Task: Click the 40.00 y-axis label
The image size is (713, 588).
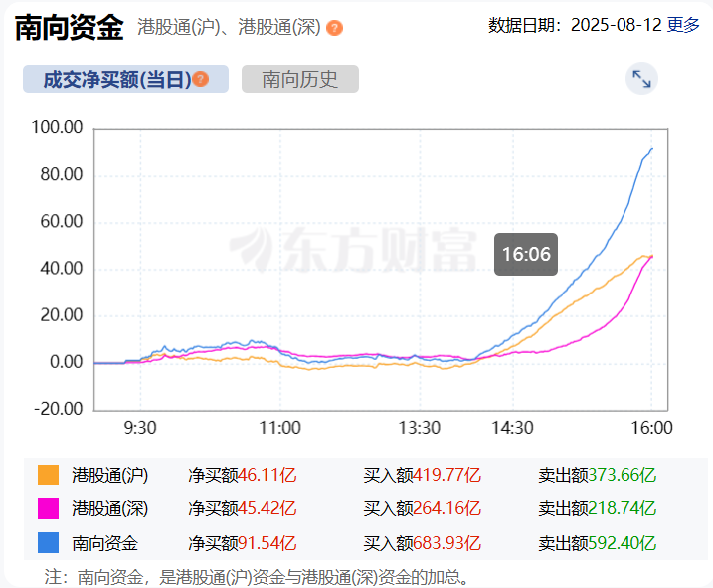Action: tap(62, 268)
